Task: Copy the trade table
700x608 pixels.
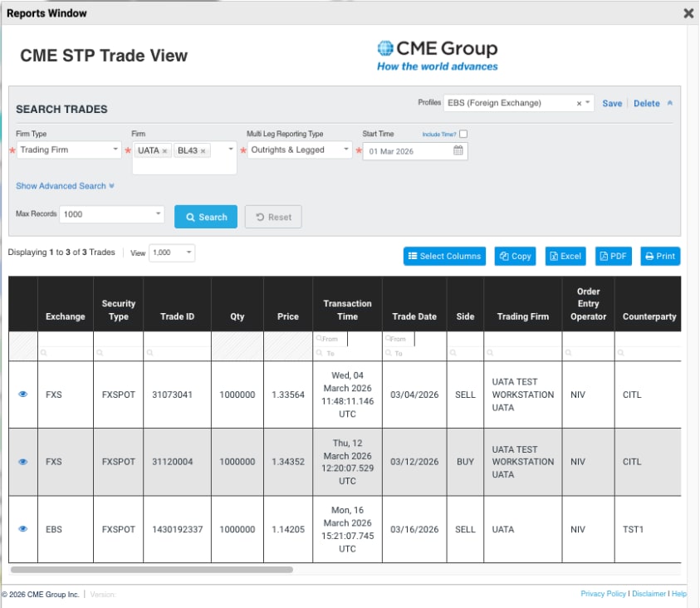Action: (x=515, y=256)
